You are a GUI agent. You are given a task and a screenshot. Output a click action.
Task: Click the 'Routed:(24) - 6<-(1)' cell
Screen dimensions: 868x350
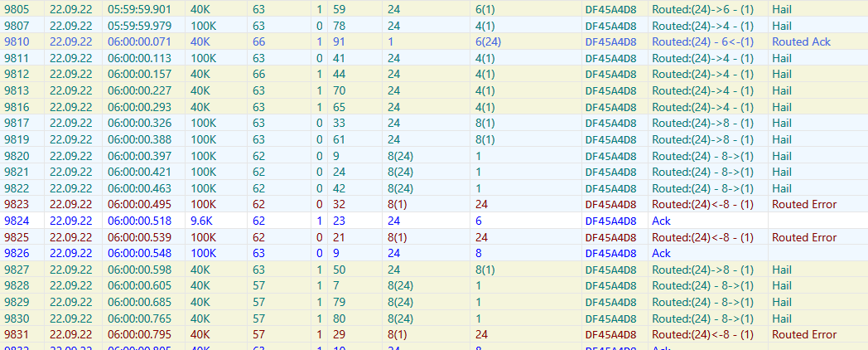(703, 41)
